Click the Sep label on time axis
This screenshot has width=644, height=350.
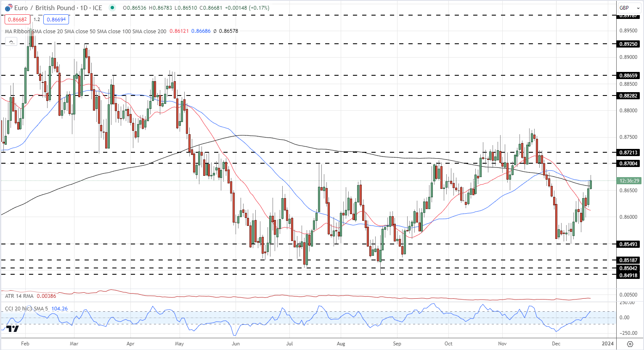(x=397, y=344)
